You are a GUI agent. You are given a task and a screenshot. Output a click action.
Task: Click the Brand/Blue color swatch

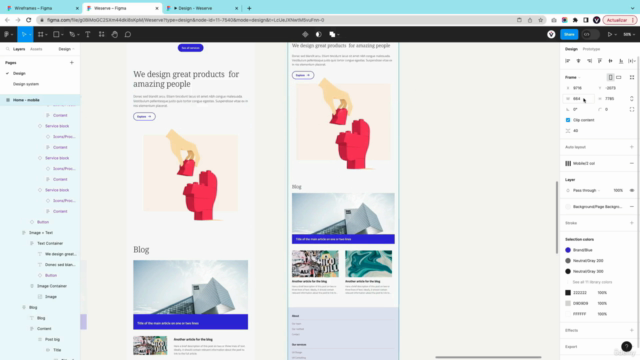[x=568, y=250]
